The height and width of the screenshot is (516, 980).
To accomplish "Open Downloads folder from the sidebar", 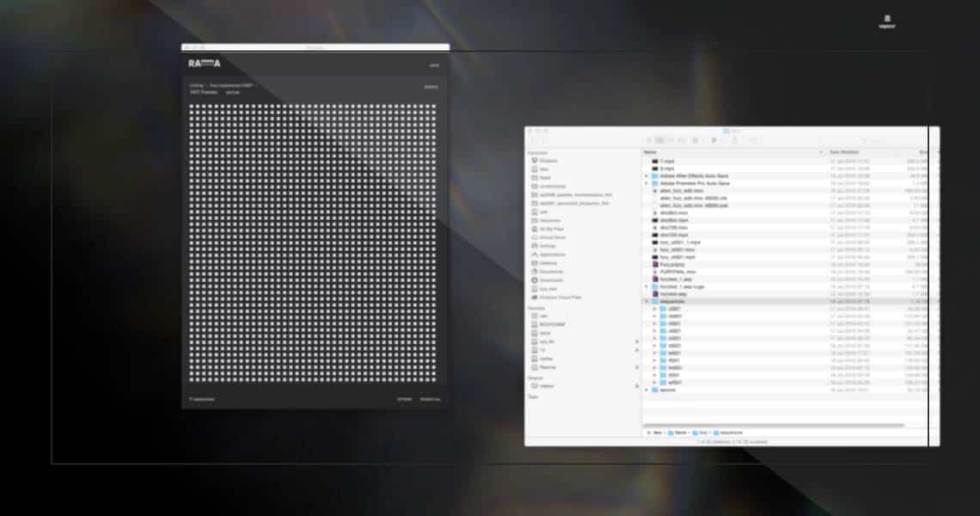I will [551, 280].
